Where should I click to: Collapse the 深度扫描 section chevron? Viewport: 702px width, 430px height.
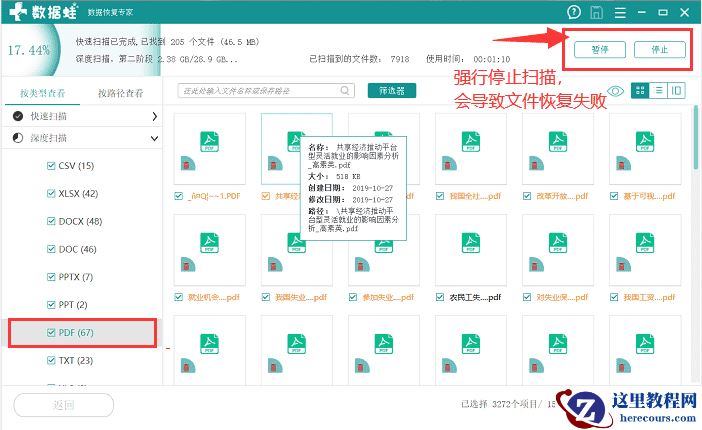tap(154, 138)
